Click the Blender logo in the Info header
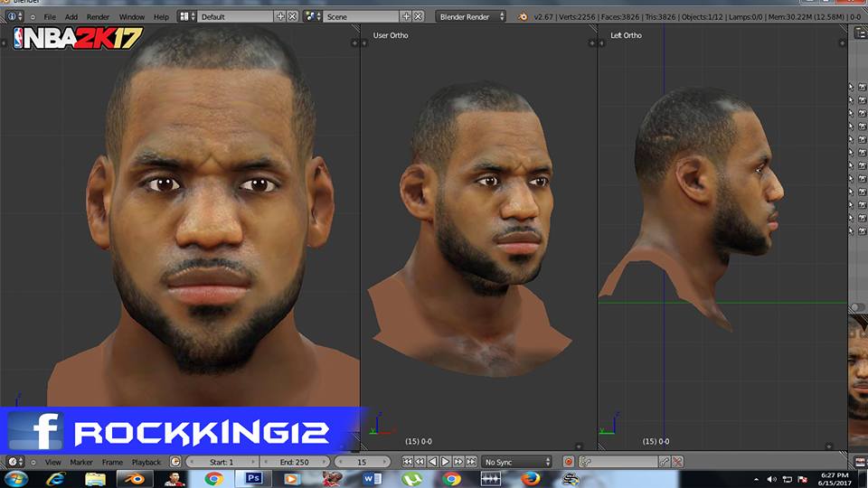This screenshot has width=868, height=488. pyautogui.click(x=523, y=16)
